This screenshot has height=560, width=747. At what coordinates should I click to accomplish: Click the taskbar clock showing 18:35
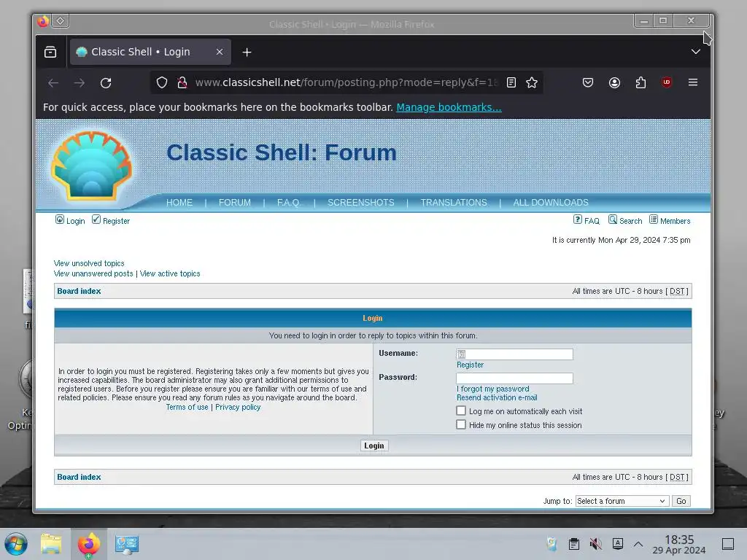pos(679,544)
